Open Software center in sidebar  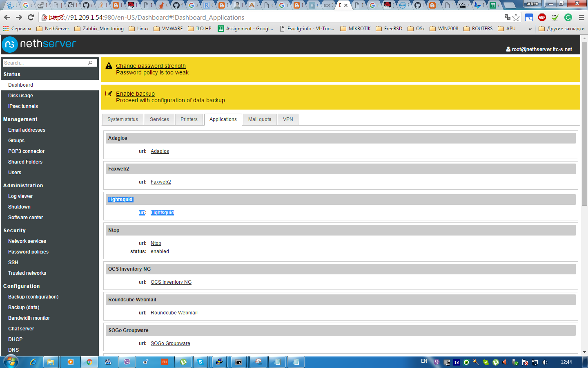click(x=25, y=218)
